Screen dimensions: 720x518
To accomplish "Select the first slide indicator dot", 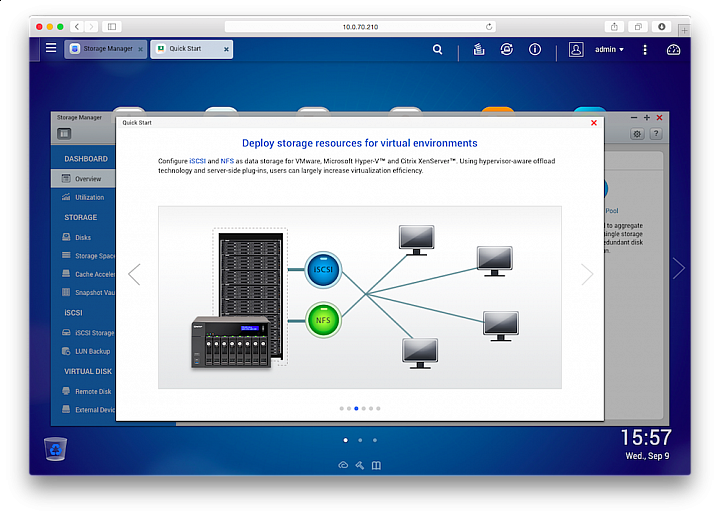I will 341,408.
